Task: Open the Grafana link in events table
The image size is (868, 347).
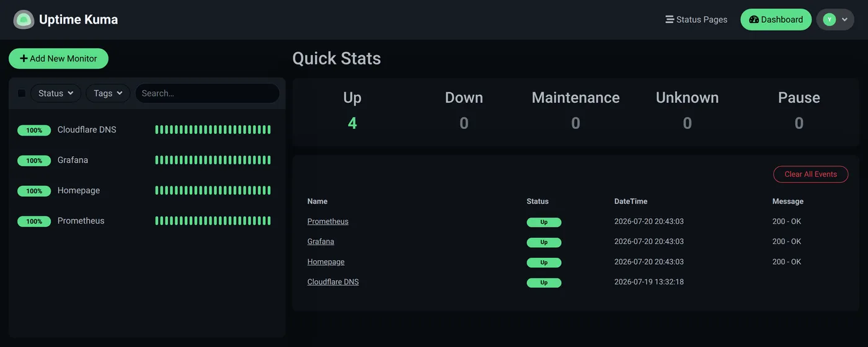Action: pos(321,241)
